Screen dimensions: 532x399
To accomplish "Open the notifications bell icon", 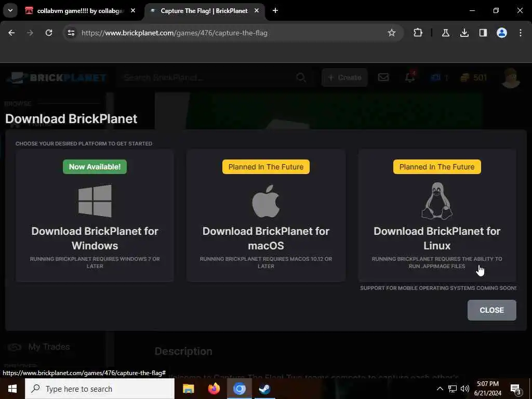I will point(410,77).
